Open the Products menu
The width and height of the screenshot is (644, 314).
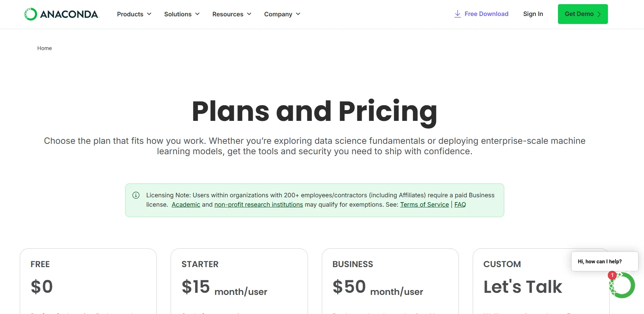(x=130, y=14)
